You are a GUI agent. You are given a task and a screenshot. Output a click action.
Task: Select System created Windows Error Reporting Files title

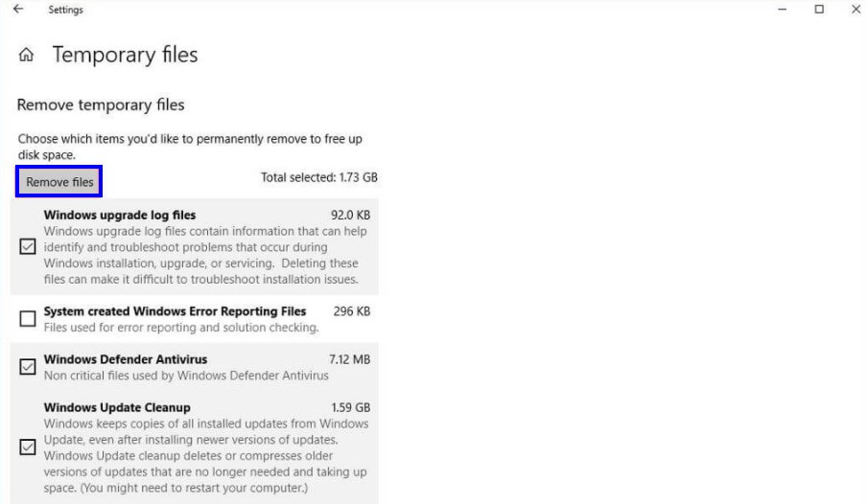[175, 311]
